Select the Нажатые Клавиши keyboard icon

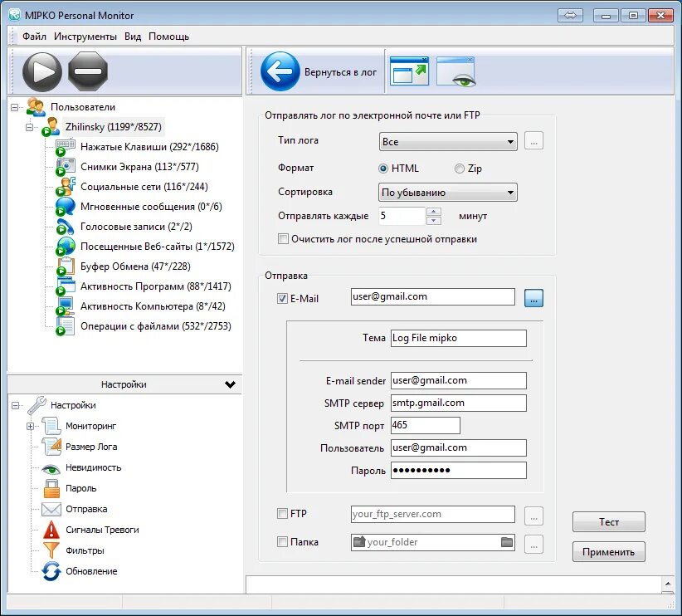point(66,144)
